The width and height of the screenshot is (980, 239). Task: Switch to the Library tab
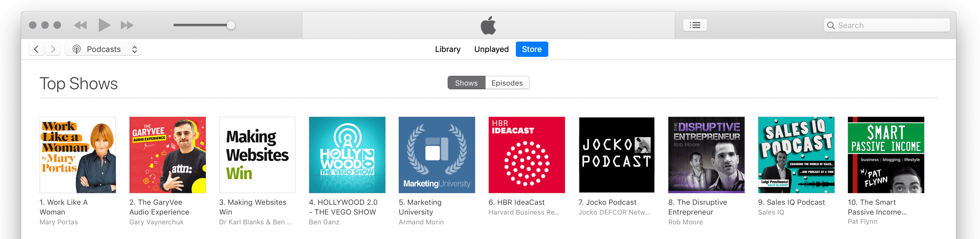pyautogui.click(x=447, y=49)
